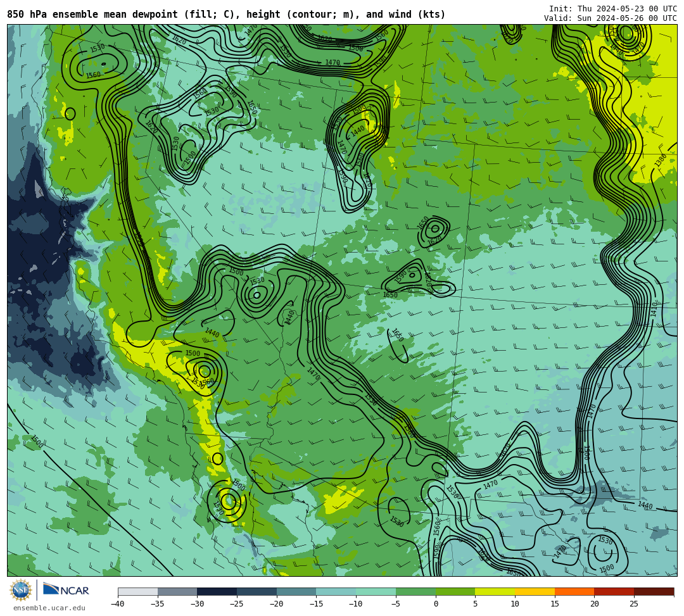Viewport: 684px width, 616px height.
Task: Click the -20 colorbar tick label
Action: click(277, 604)
